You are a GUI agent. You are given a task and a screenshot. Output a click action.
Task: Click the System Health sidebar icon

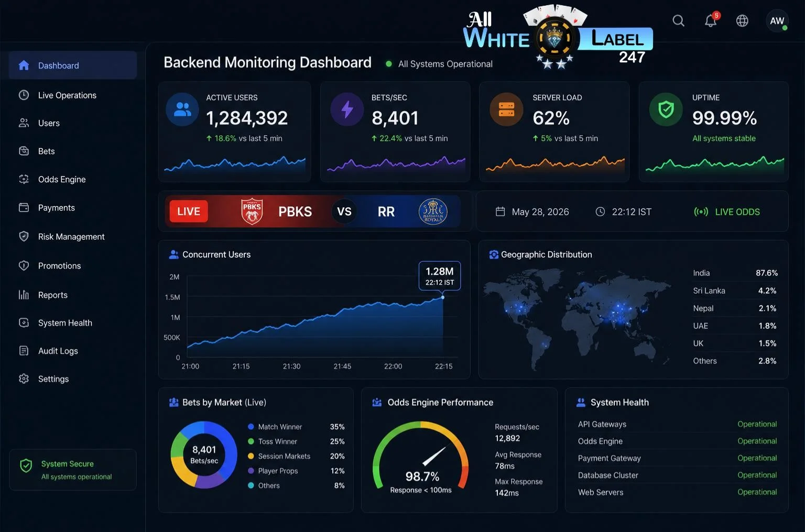(x=24, y=323)
